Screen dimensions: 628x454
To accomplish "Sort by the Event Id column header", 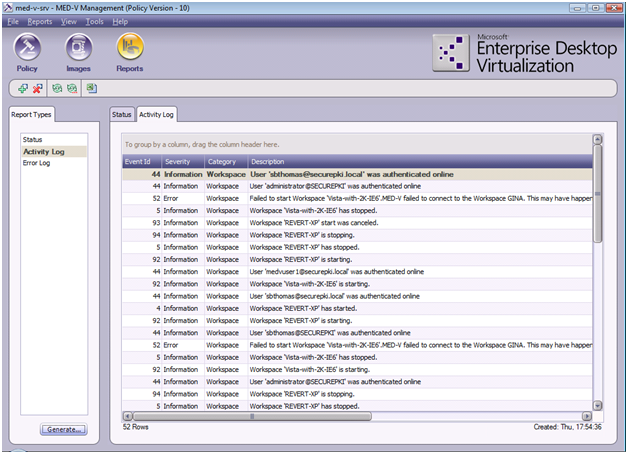I will (142, 162).
